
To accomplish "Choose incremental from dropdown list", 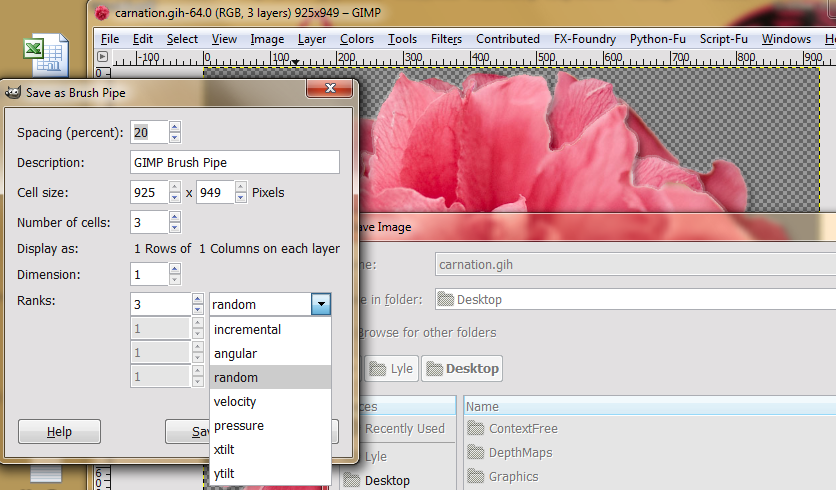I will click(271, 329).
